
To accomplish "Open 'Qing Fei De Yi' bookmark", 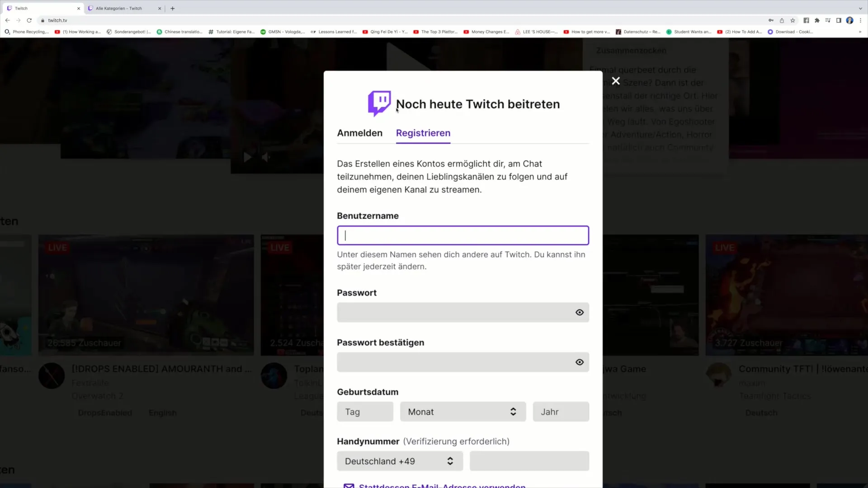I will pyautogui.click(x=385, y=32).
